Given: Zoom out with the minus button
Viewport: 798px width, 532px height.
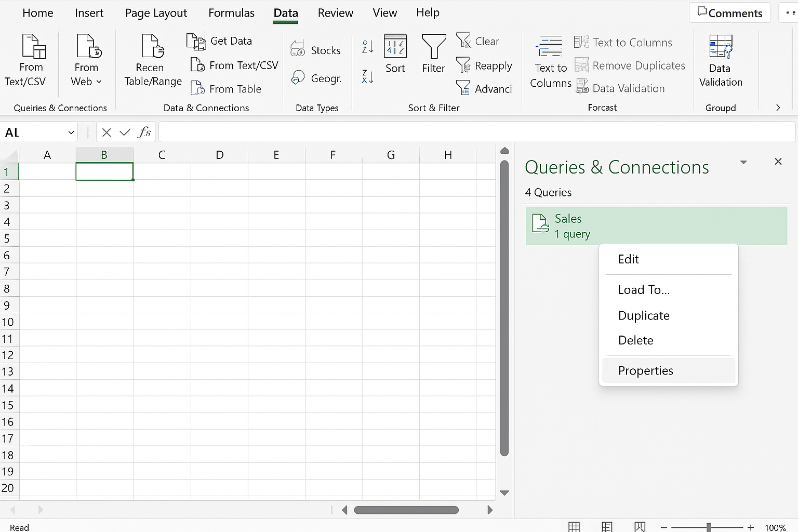Looking at the screenshot, I should [x=663, y=527].
